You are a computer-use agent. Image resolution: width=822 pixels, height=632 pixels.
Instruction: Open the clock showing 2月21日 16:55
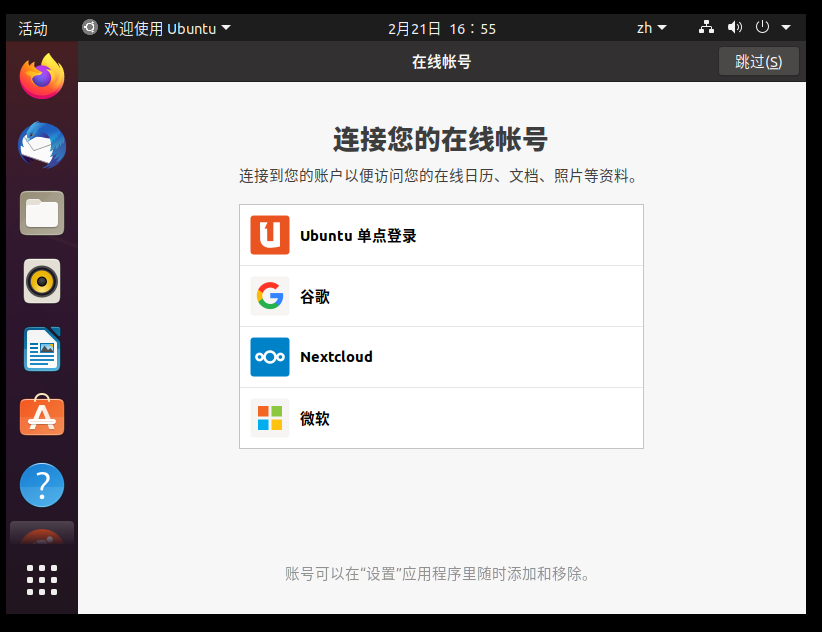pos(441,29)
